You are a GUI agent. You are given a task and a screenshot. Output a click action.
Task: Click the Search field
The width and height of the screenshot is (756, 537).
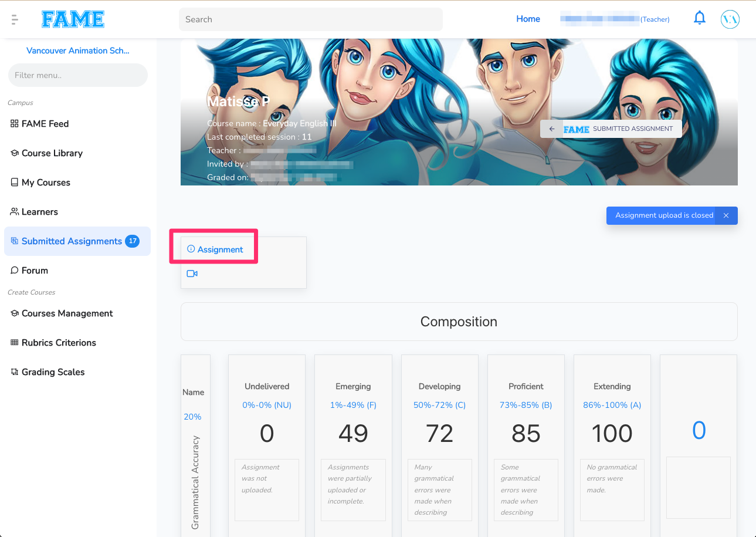pos(311,19)
